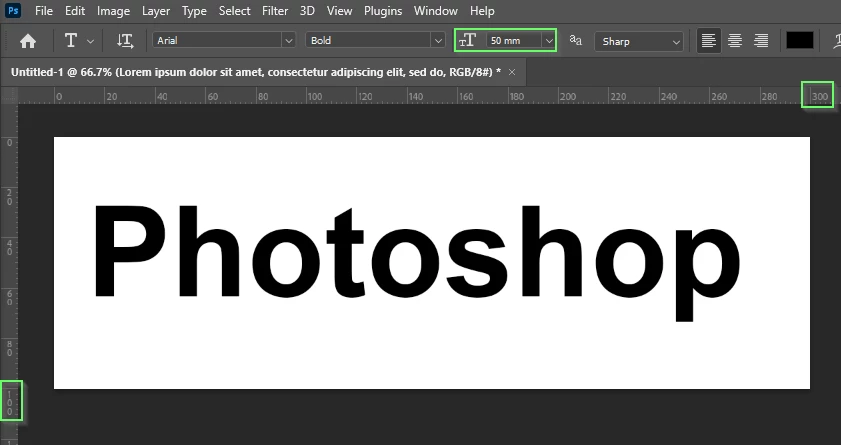This screenshot has height=445, width=841.
Task: Expand the font size dropdown arrow
Action: [549, 40]
